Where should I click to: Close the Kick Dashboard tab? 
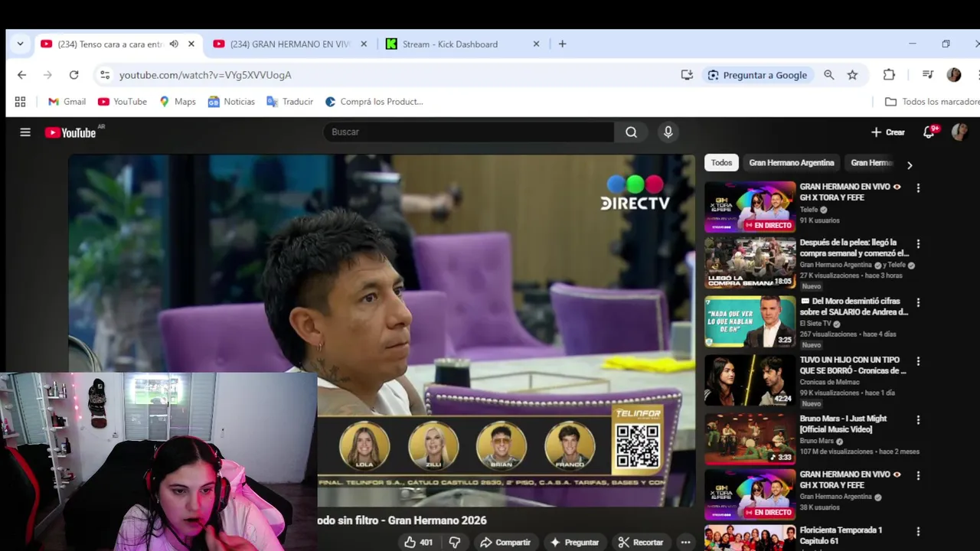click(x=536, y=44)
